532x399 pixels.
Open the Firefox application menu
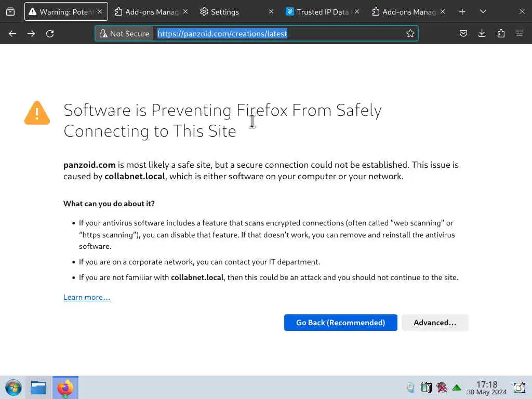point(520,34)
